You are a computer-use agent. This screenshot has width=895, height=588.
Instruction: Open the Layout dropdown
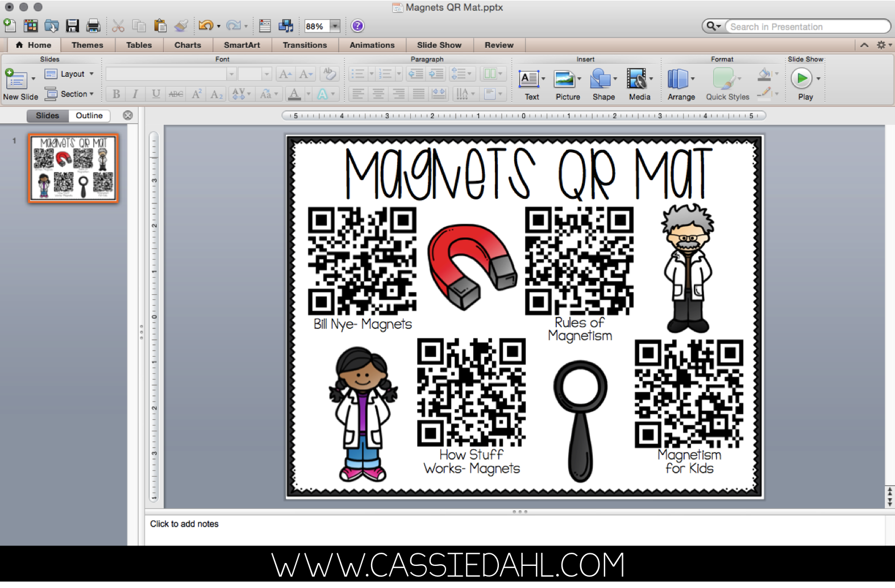click(69, 74)
